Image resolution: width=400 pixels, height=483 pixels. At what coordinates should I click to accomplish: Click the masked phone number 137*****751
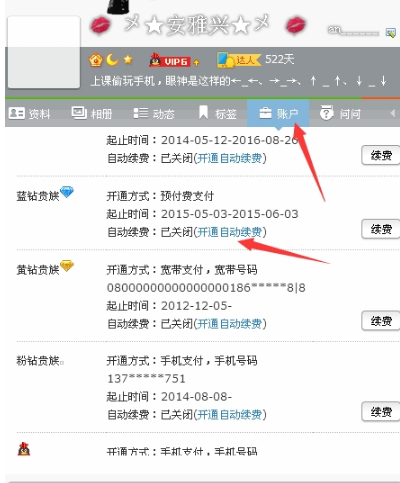click(146, 379)
